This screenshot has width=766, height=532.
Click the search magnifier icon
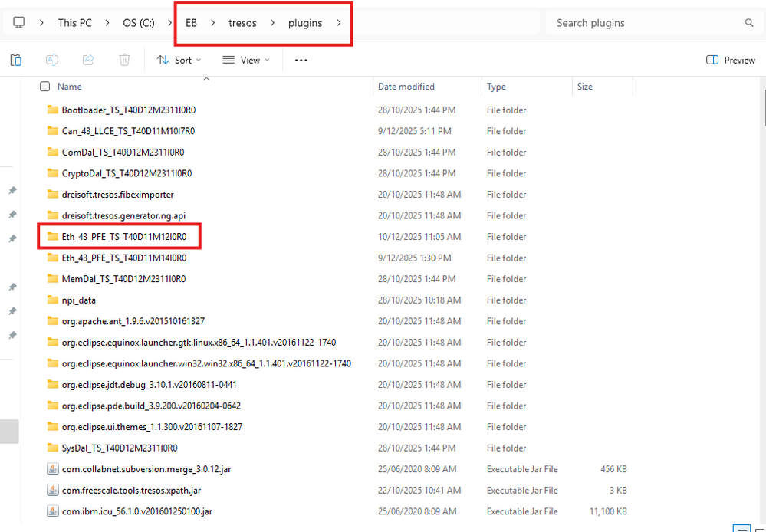coord(749,22)
